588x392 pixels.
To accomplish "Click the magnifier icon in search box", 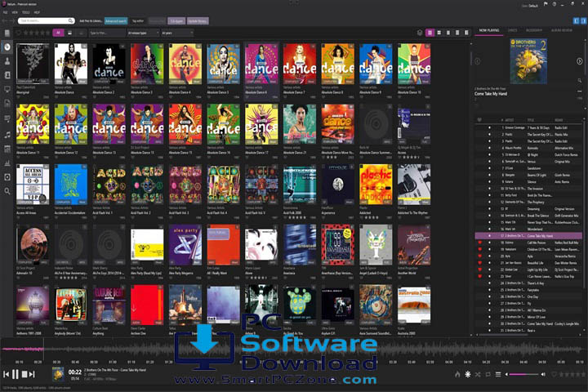I will [70, 20].
